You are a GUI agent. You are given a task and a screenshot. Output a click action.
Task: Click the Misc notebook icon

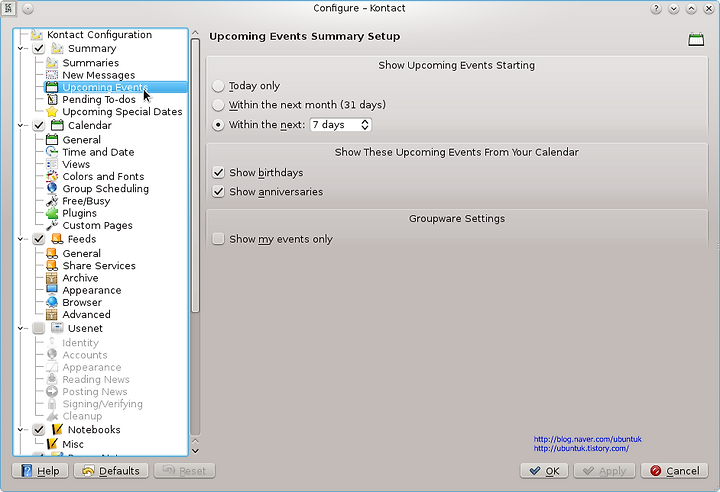click(x=52, y=444)
